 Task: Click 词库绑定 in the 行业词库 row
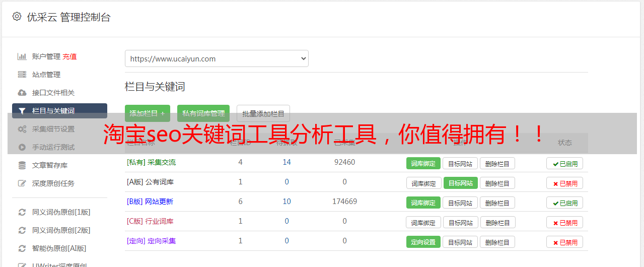(424, 222)
